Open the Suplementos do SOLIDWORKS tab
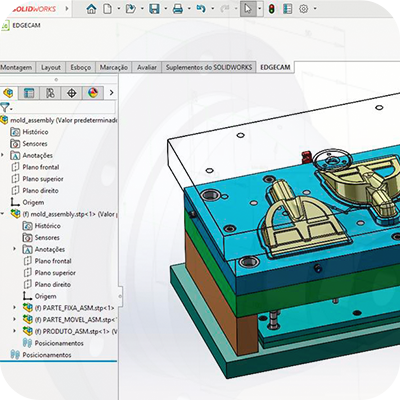This screenshot has width=400, height=400. tap(209, 67)
